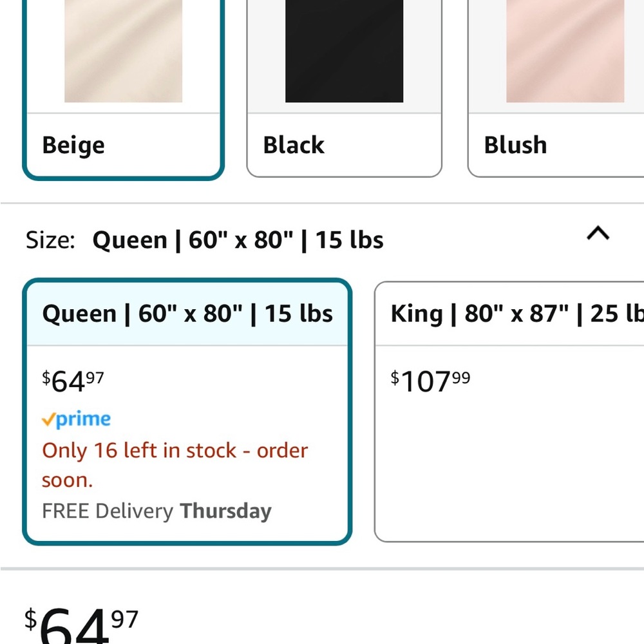The width and height of the screenshot is (644, 644).
Task: Select the Black fabric swatch image
Action: (344, 51)
